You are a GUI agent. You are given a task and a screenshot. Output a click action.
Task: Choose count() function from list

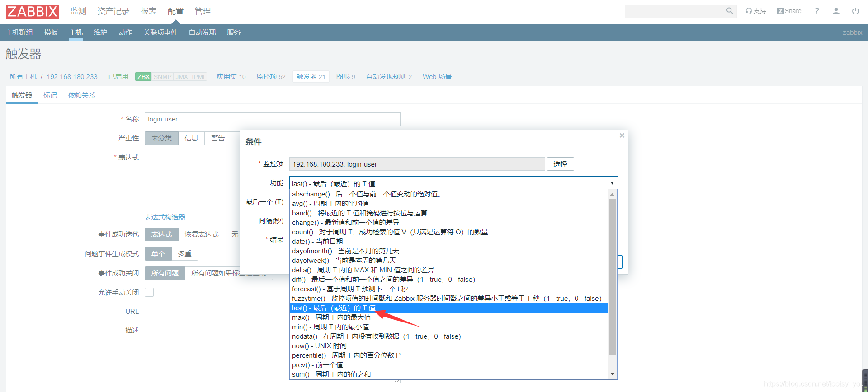[448, 232]
